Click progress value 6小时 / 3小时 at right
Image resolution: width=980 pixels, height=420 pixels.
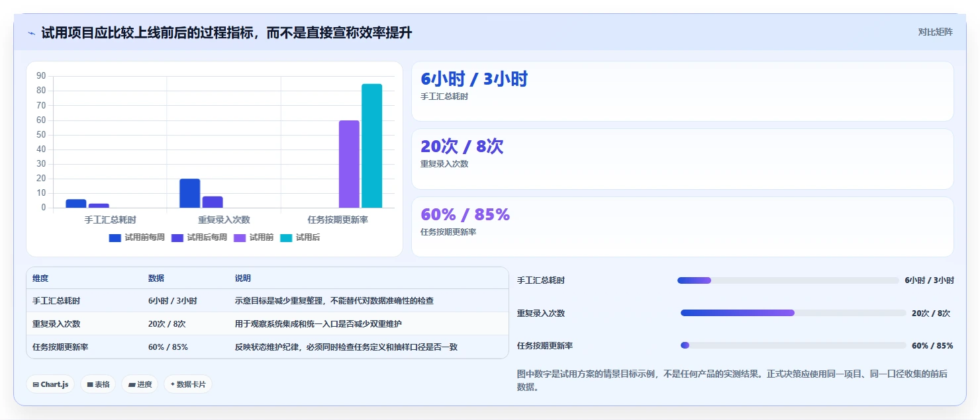click(x=929, y=280)
